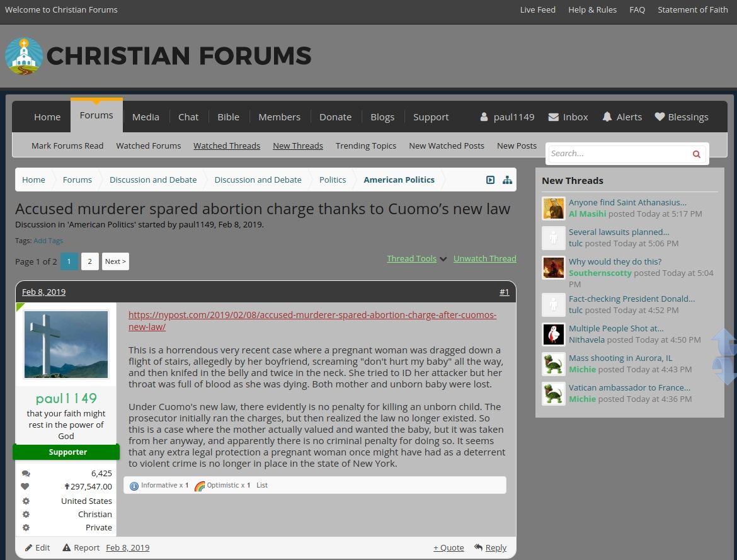Reply to the post
737x560 pixels.
point(495,547)
